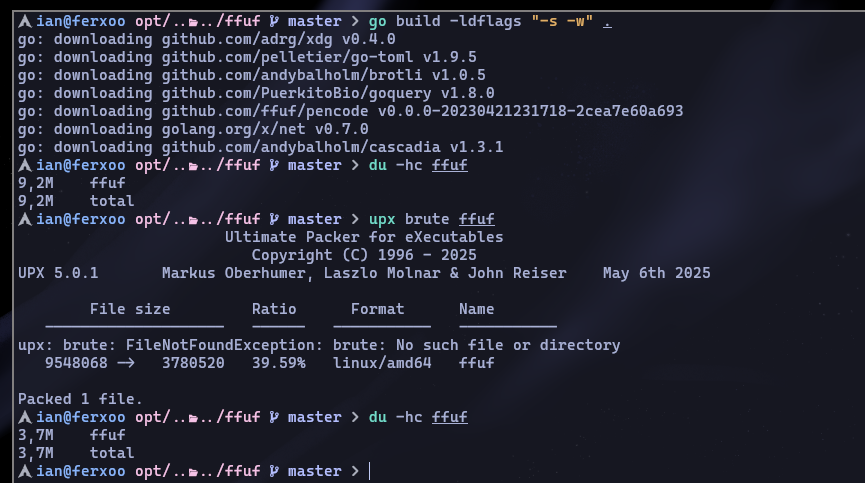Click the git branch icon before master on first prompt

(x=274, y=22)
